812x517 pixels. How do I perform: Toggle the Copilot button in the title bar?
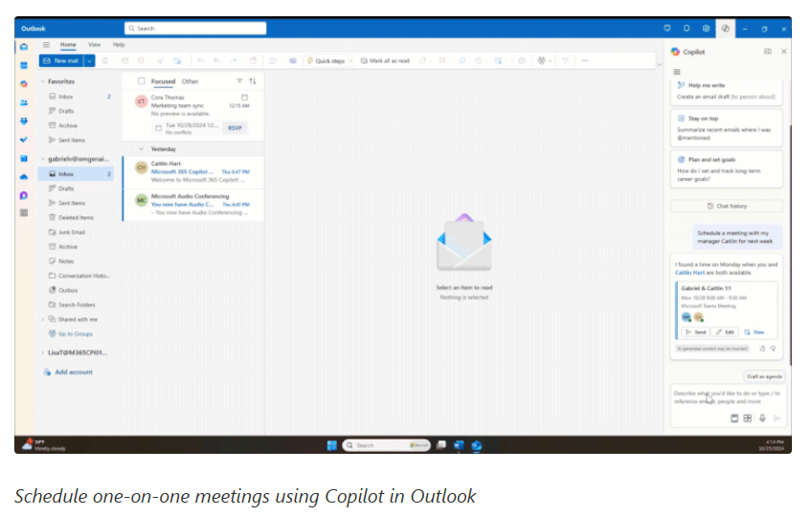click(x=726, y=29)
